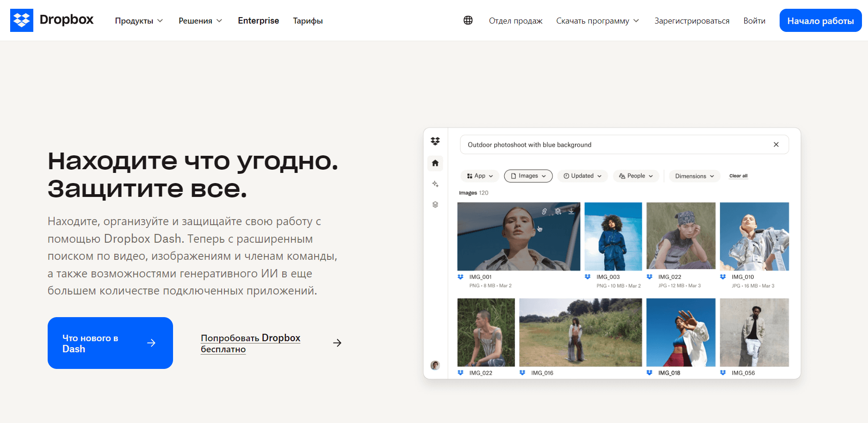
Task: Click arrow inside Что нового в Dash button
Action: point(151,343)
